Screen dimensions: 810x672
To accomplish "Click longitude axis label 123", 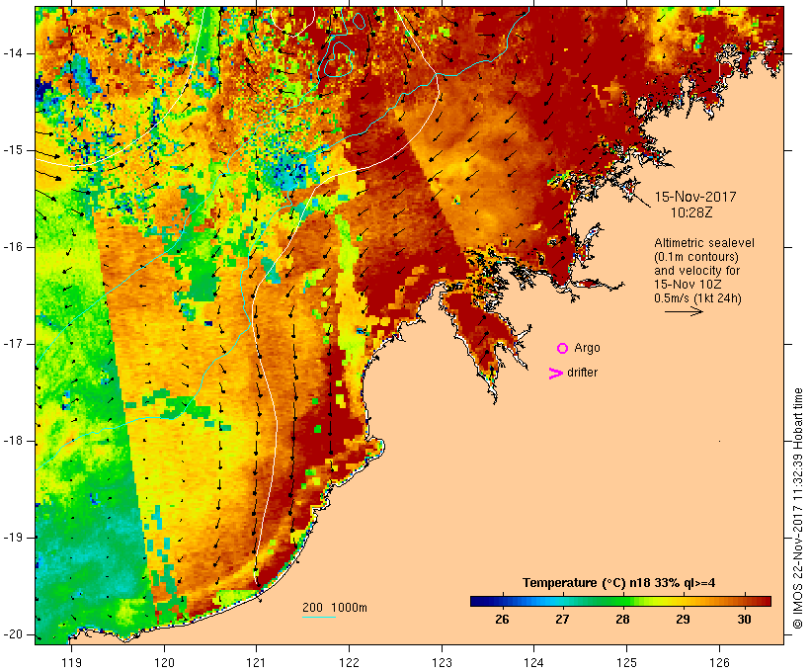I will (442, 662).
